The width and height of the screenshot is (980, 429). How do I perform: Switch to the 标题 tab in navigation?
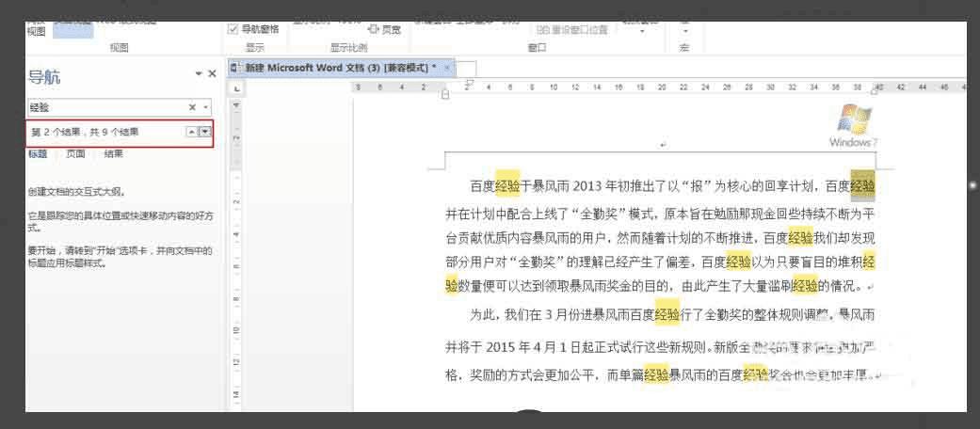(x=38, y=153)
